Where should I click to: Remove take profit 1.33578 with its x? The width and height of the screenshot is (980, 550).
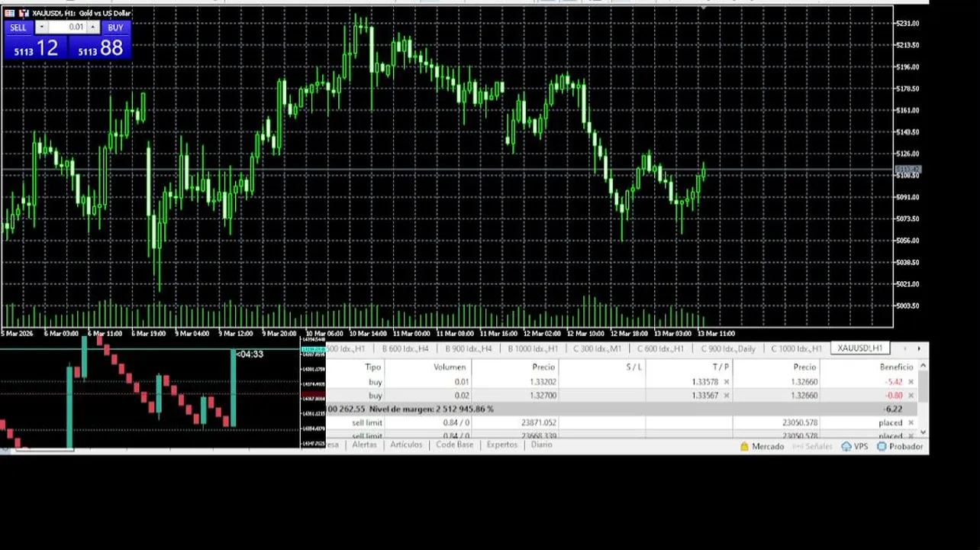coord(726,382)
